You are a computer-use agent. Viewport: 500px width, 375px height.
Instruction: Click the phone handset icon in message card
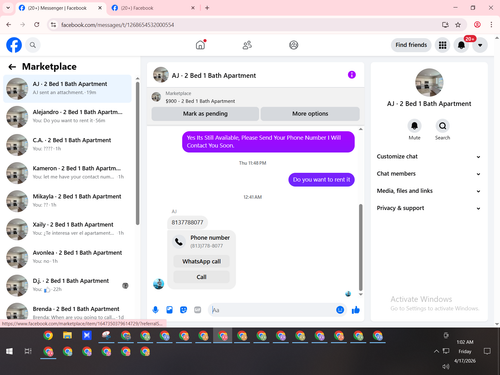point(179,242)
